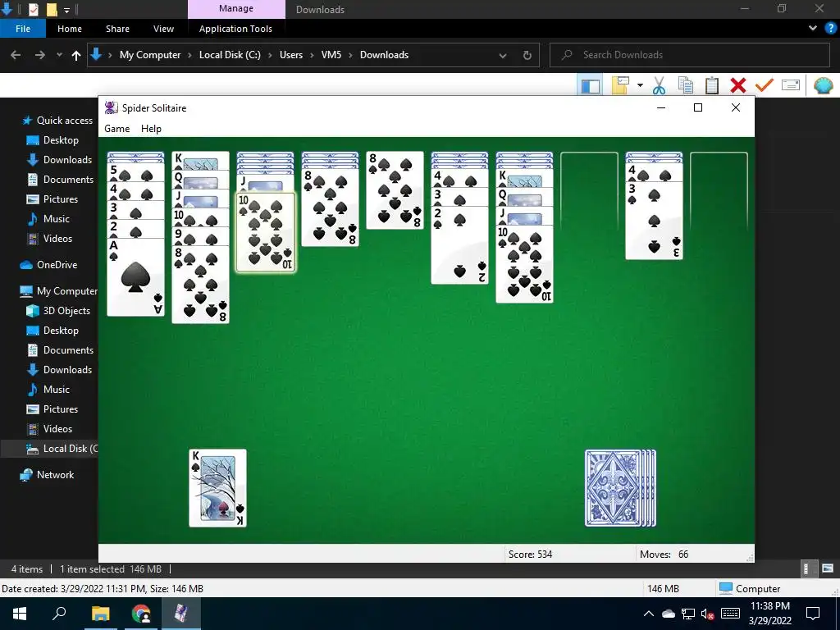Image resolution: width=840 pixels, height=630 pixels.
Task: Click the 2 of spades under 4-3 stack
Action: tap(459, 244)
